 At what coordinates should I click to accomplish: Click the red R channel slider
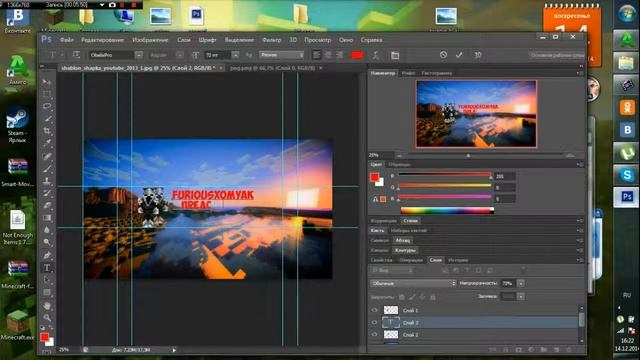pyautogui.click(x=445, y=175)
